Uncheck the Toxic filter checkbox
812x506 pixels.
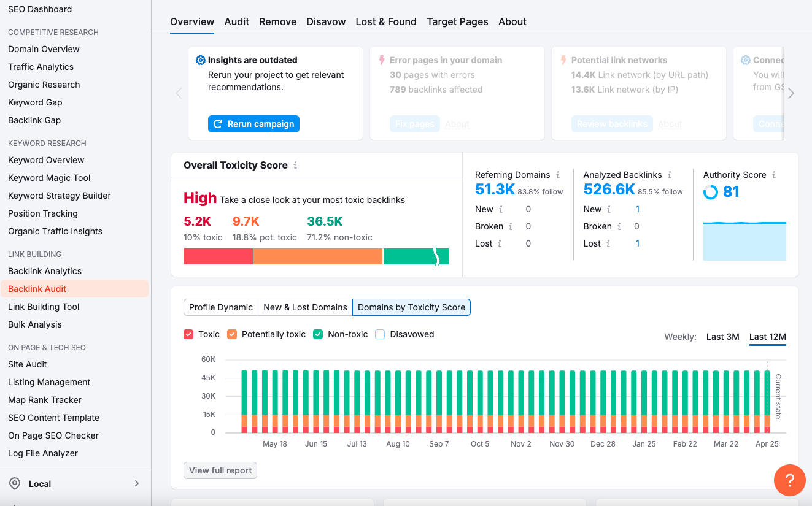click(188, 334)
